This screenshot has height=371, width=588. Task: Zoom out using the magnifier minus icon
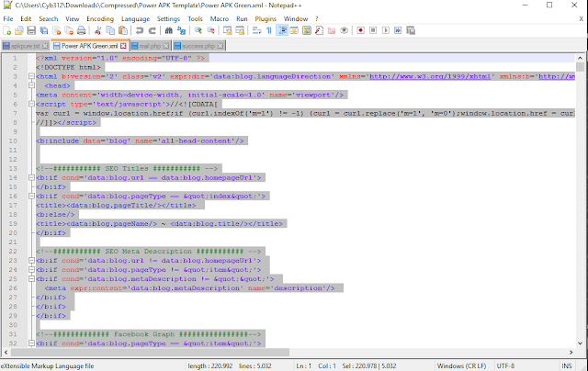coord(210,30)
